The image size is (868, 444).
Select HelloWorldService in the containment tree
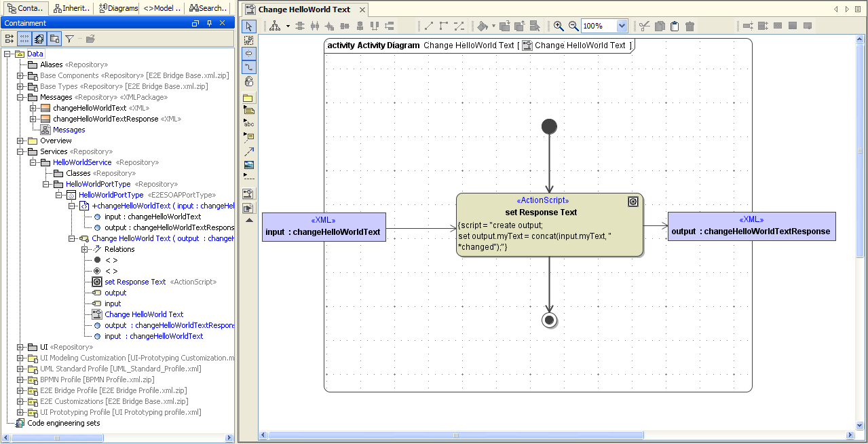(x=82, y=162)
